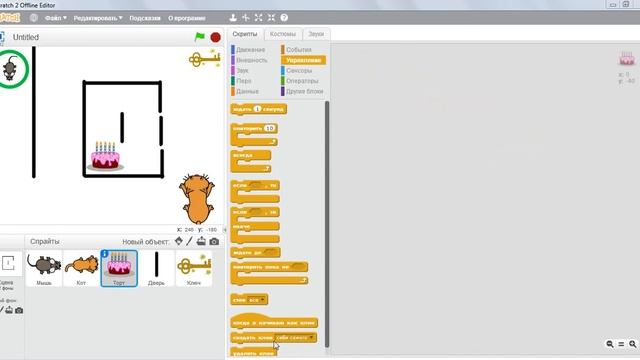This screenshot has width=640, height=360.
Task: Open the себя самого dropdown in clone block
Action: click(295, 338)
